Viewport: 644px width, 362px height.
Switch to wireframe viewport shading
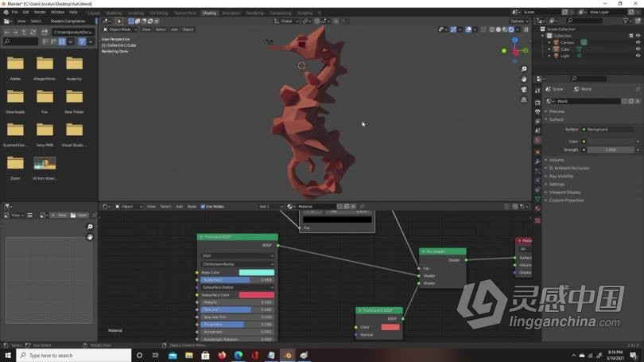492,29
